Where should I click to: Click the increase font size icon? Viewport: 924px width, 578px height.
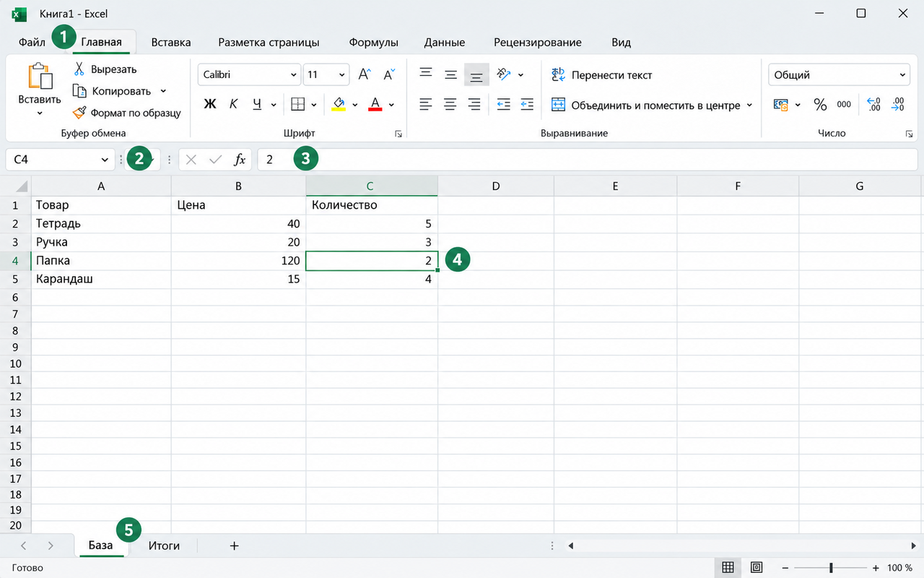tap(365, 74)
